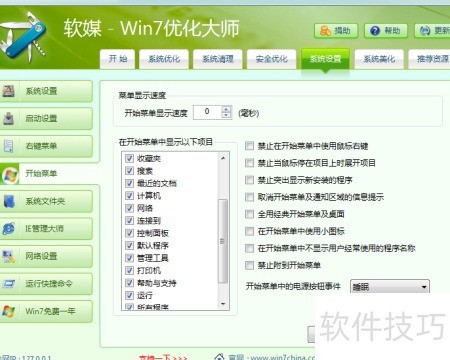Image resolution: width=450 pixels, height=360 pixels.
Task: Uncheck 最近的文档 checkbox
Action: click(x=129, y=183)
